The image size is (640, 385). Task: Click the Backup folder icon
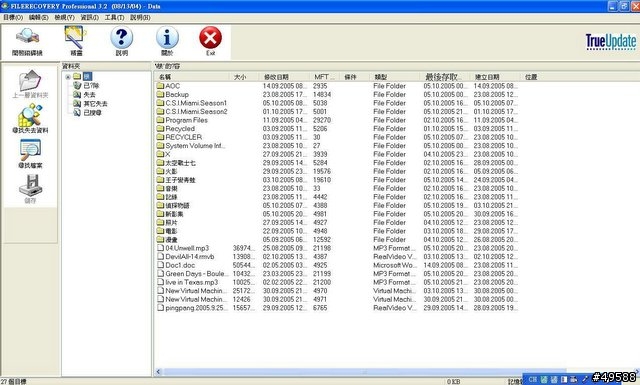click(160, 94)
